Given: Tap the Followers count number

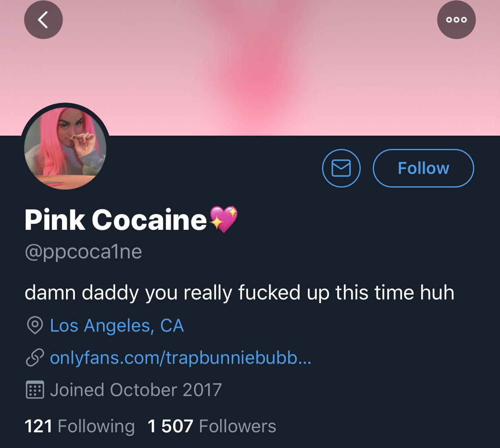Looking at the screenshot, I should 171,426.
